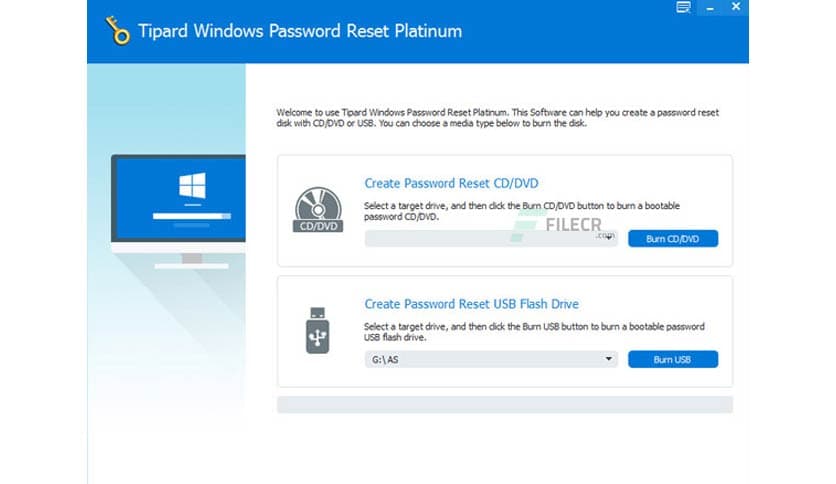
Task: Click the Windows monitor illustration
Action: [x=178, y=212]
